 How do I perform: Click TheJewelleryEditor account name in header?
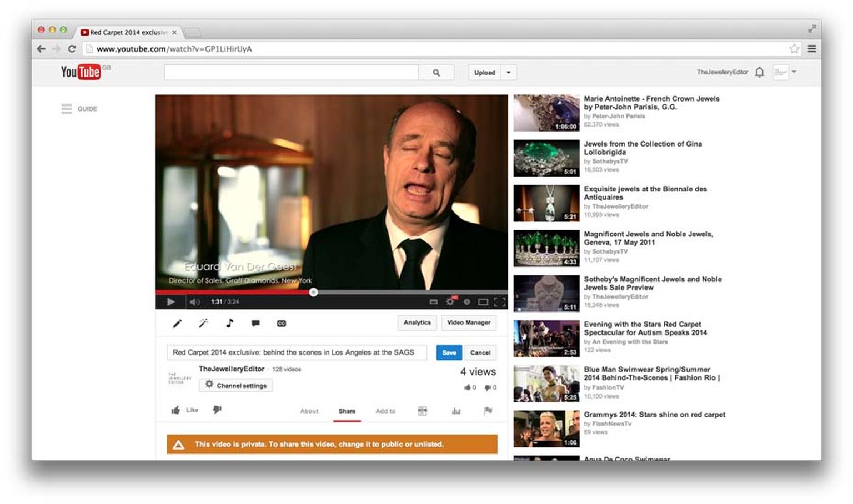click(722, 72)
